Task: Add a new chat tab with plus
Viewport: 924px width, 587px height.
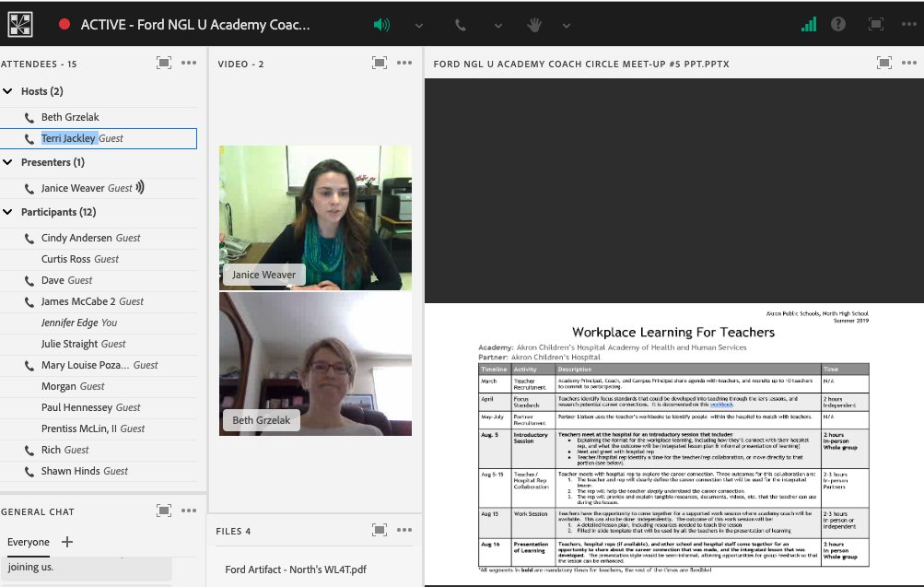Action: pos(67,542)
